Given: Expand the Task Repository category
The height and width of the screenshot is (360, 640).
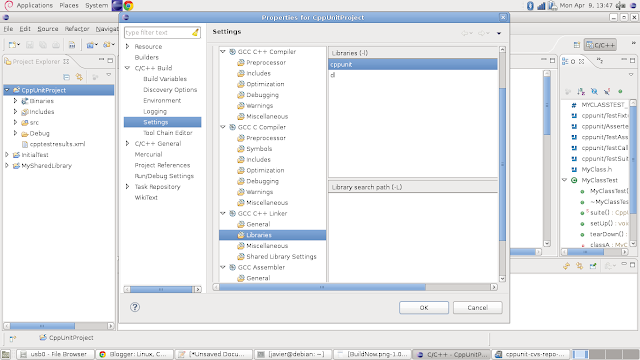Looking at the screenshot, I should tap(127, 187).
